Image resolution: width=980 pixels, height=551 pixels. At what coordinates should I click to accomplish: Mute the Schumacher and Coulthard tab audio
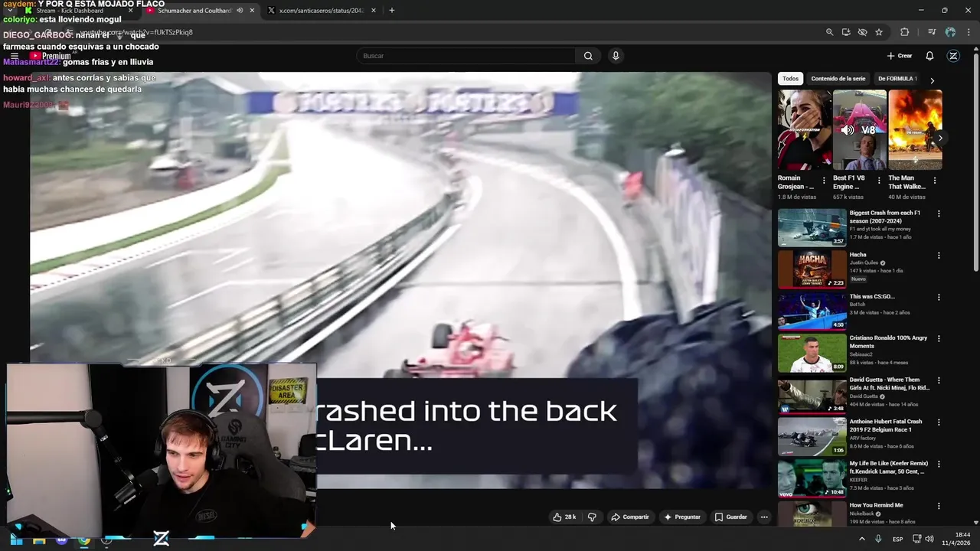pos(240,11)
